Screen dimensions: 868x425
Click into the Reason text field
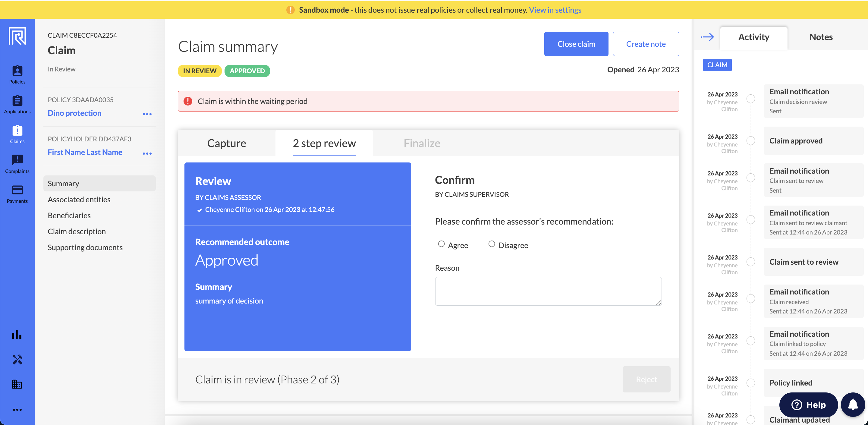pos(548,291)
